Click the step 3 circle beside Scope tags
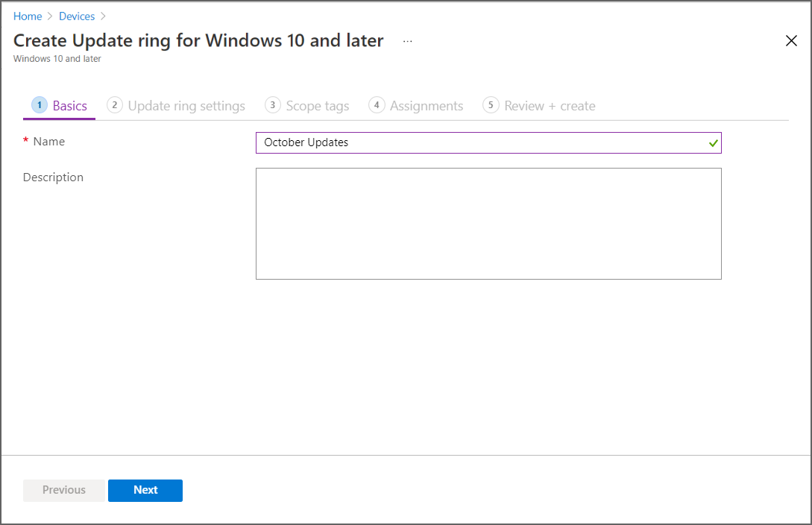Screen dimensions: 812x525 [273, 105]
